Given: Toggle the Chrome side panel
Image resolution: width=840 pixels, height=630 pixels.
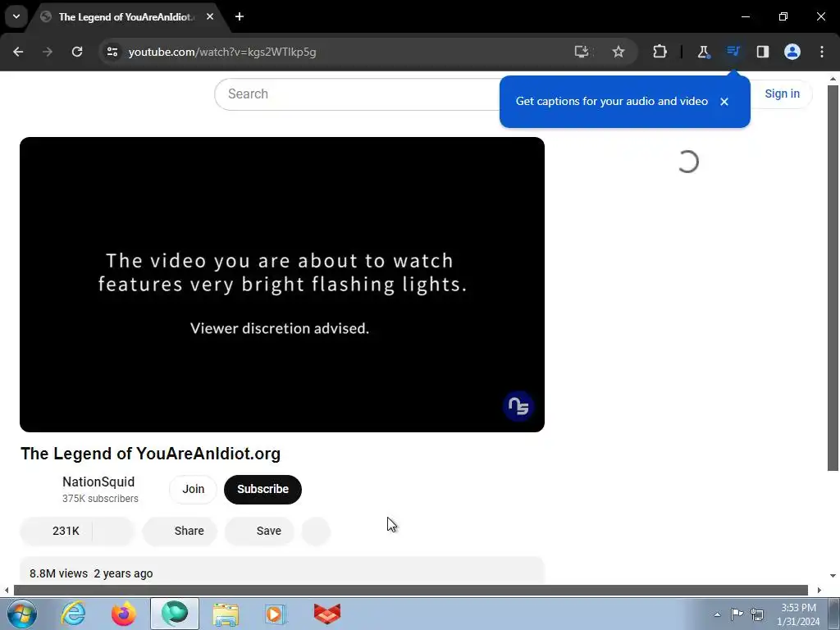Looking at the screenshot, I should coord(762,52).
